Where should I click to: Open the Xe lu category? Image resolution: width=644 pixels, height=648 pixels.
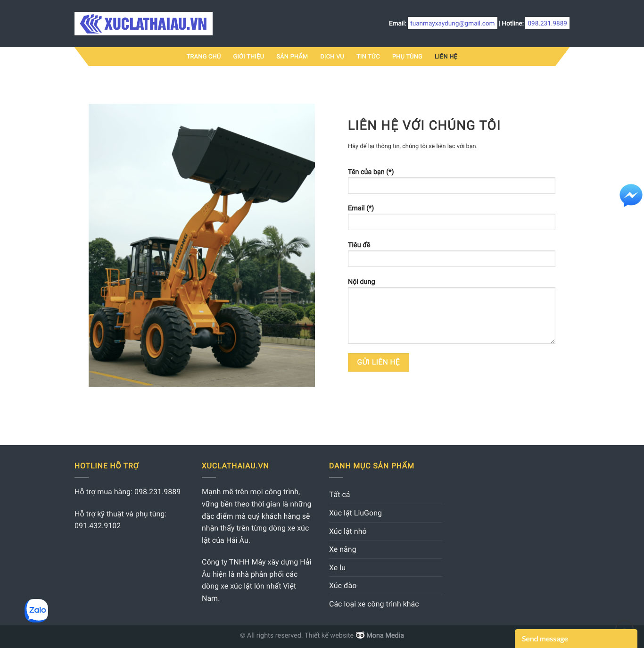[338, 568]
